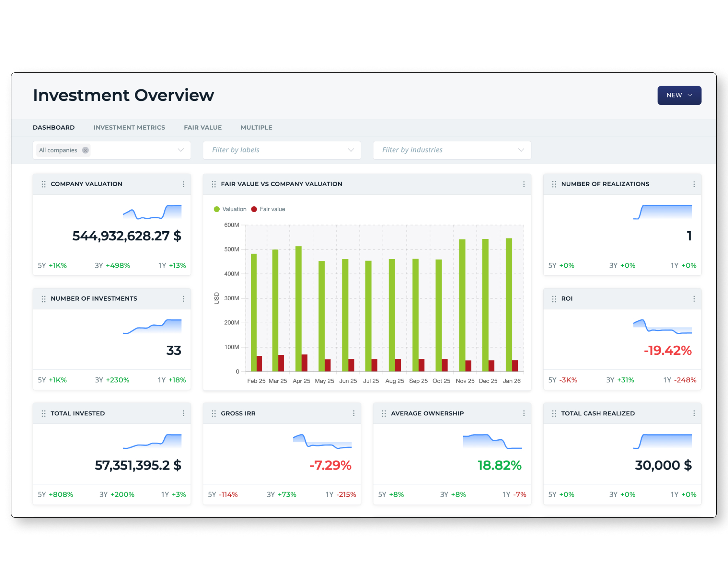Remove the All companies filter chip

tap(86, 150)
